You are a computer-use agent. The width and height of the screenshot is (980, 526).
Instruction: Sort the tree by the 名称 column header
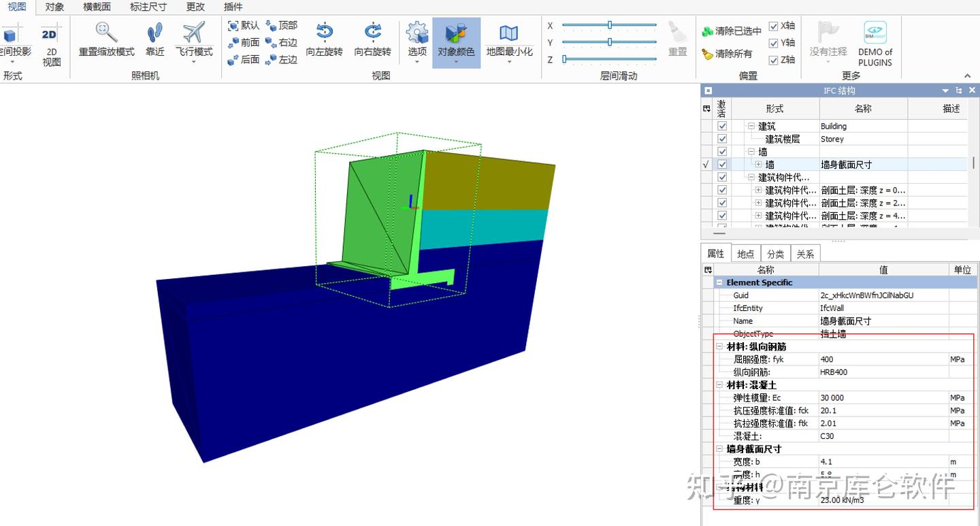tap(863, 109)
